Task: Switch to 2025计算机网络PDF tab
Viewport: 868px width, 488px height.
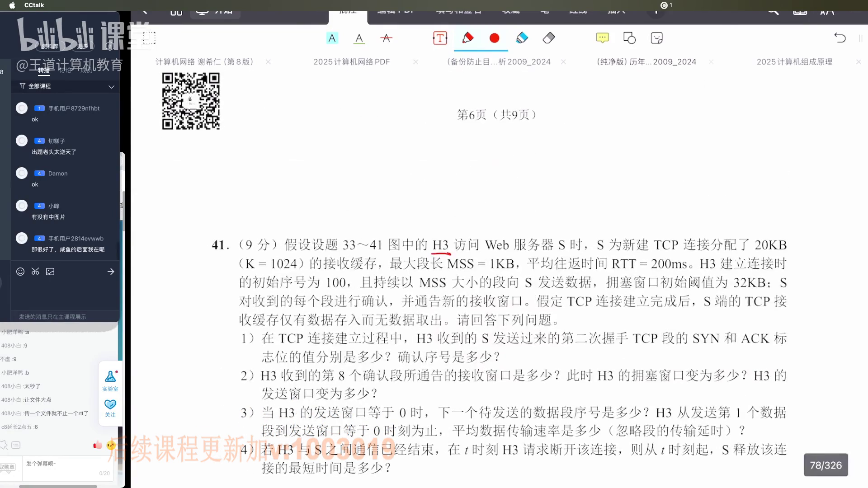Action: click(351, 62)
